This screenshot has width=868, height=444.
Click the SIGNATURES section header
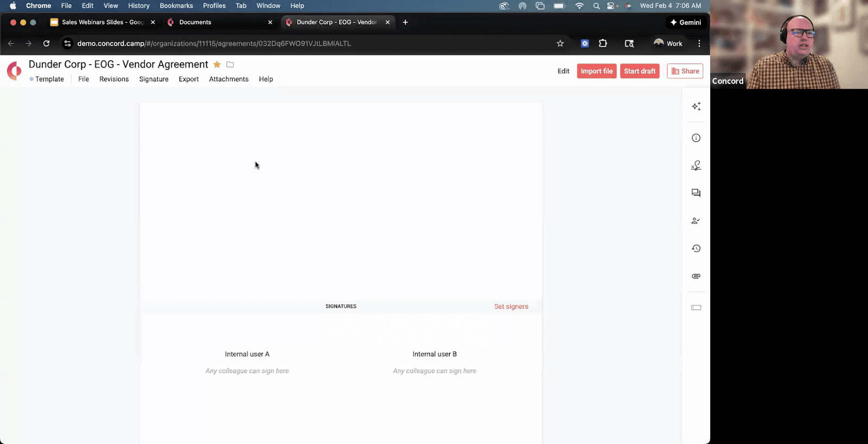341,307
